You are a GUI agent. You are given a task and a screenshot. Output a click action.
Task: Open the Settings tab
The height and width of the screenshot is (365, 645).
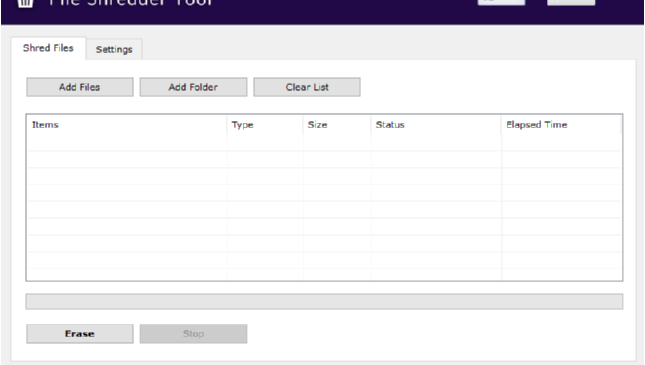[114, 49]
